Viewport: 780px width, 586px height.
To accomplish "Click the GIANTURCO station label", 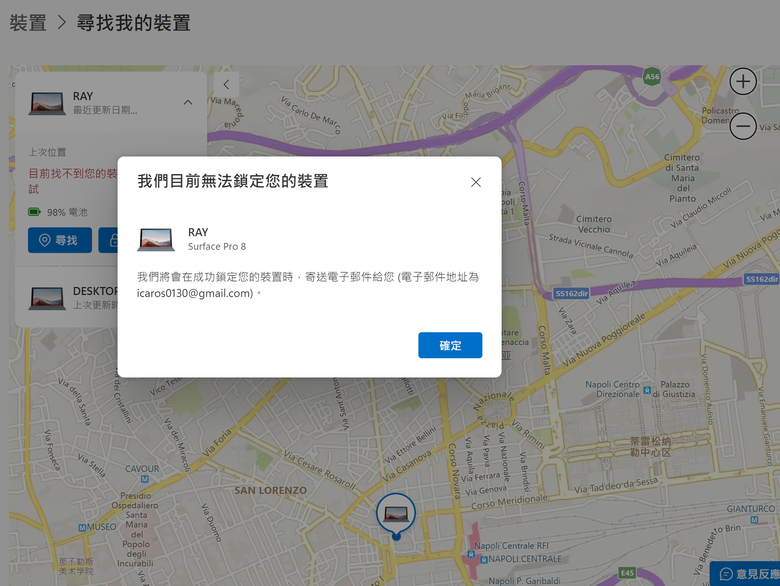I will [751, 509].
